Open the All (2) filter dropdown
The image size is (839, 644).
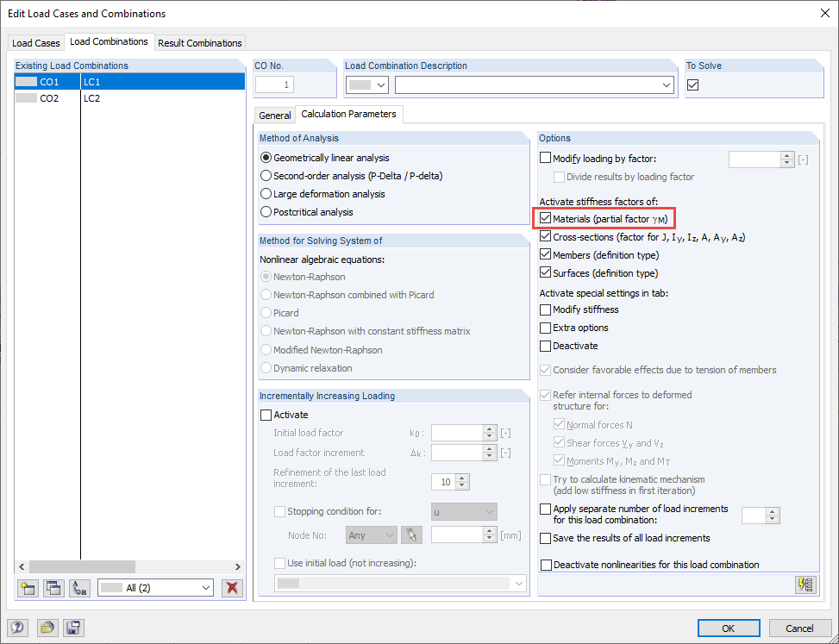point(155,588)
